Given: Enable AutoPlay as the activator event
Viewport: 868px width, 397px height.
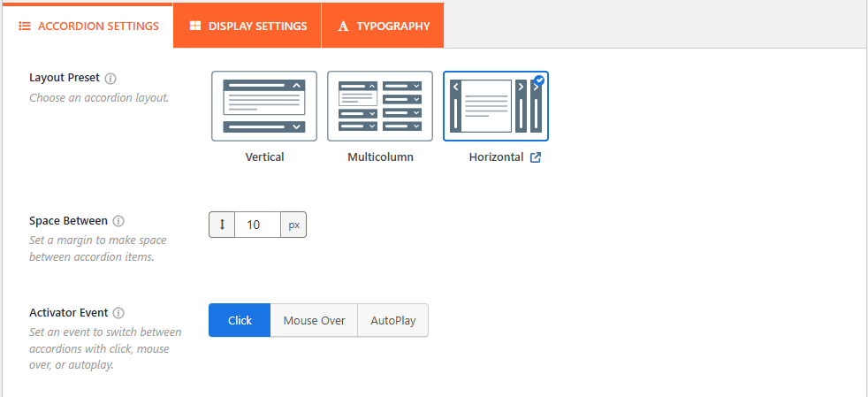Looking at the screenshot, I should (x=392, y=321).
